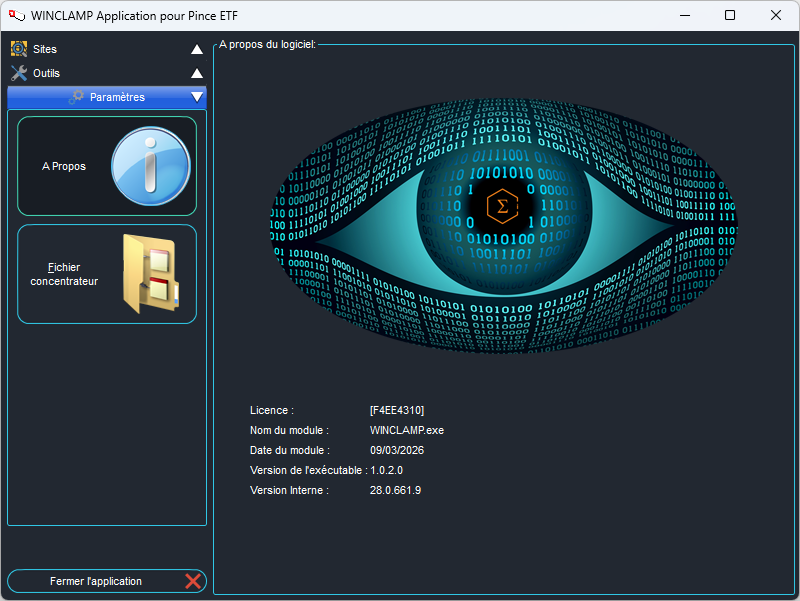The height and width of the screenshot is (601, 800).
Task: Collapse the Paramètres section with its arrow
Action: point(197,97)
